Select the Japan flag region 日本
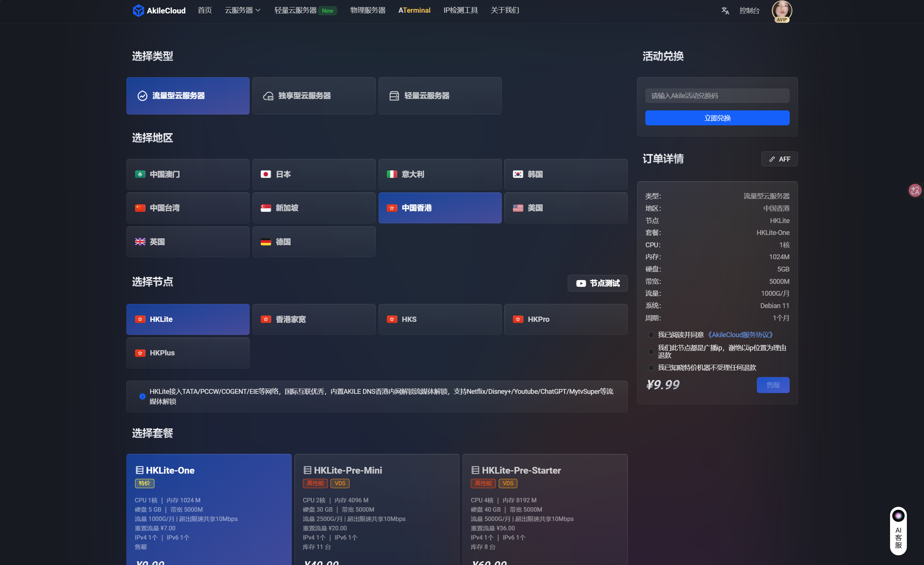This screenshot has width=924, height=565. (x=313, y=174)
